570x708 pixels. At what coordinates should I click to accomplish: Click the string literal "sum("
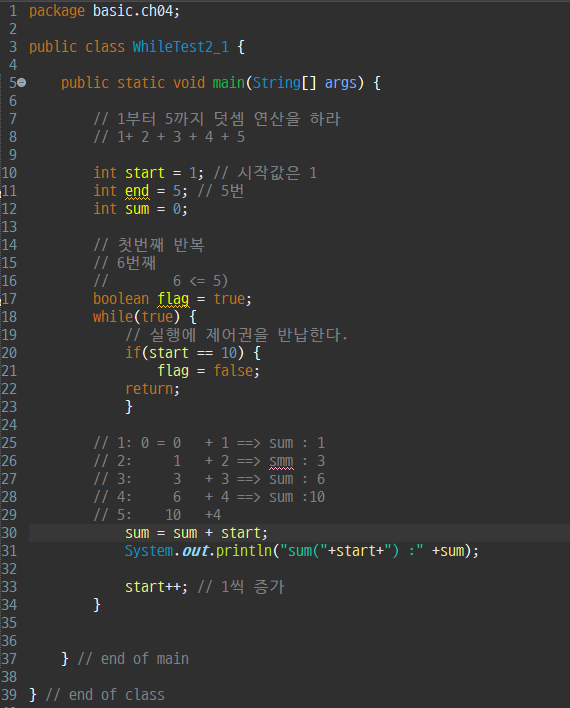(x=304, y=551)
